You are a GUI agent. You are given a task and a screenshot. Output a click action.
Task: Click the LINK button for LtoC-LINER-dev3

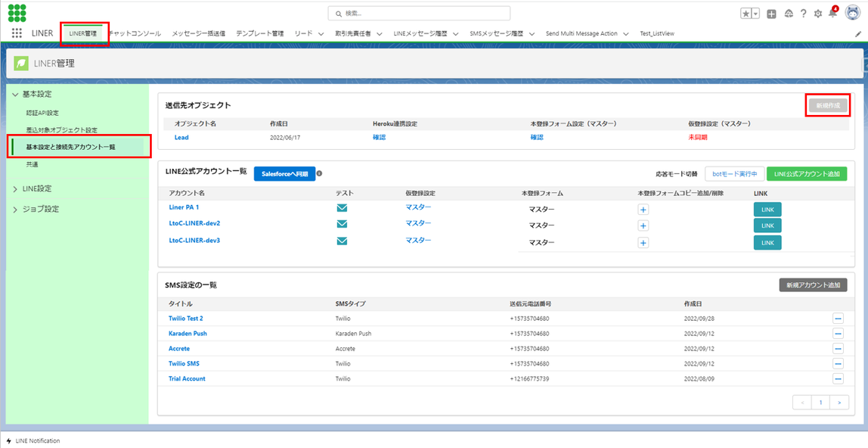click(767, 243)
